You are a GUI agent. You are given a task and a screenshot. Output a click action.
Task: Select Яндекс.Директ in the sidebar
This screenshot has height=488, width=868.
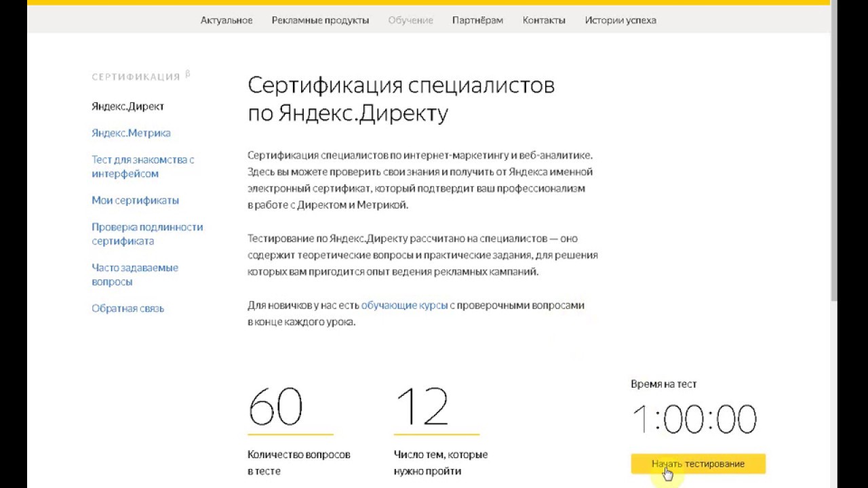[127, 106]
